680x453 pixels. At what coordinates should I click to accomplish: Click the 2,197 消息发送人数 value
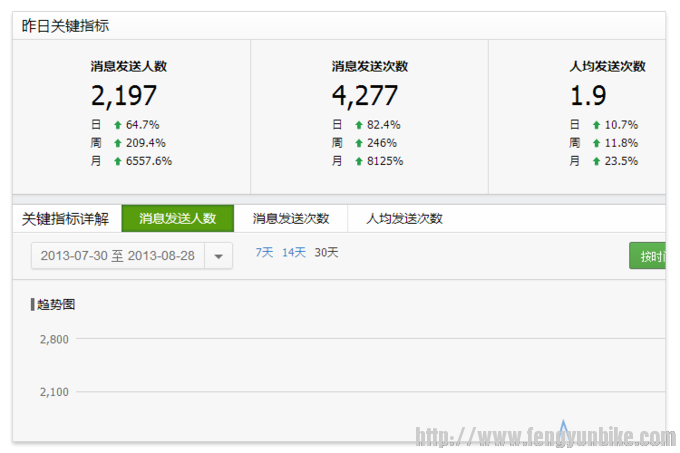[x=123, y=96]
